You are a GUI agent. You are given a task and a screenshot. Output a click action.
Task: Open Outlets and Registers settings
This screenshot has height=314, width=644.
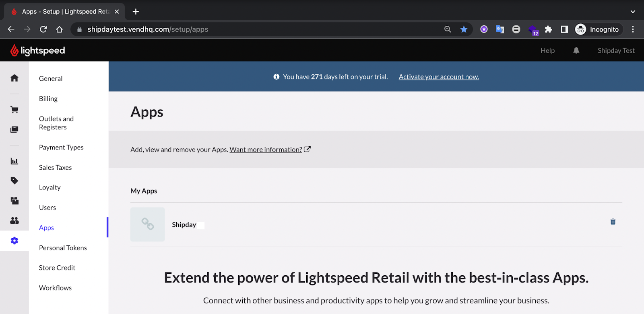[56, 123]
